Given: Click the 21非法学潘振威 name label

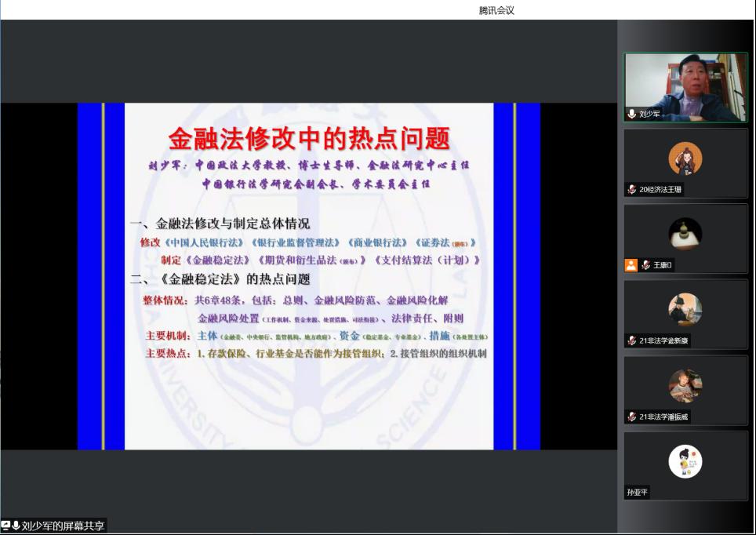Looking at the screenshot, I should click(664, 417).
